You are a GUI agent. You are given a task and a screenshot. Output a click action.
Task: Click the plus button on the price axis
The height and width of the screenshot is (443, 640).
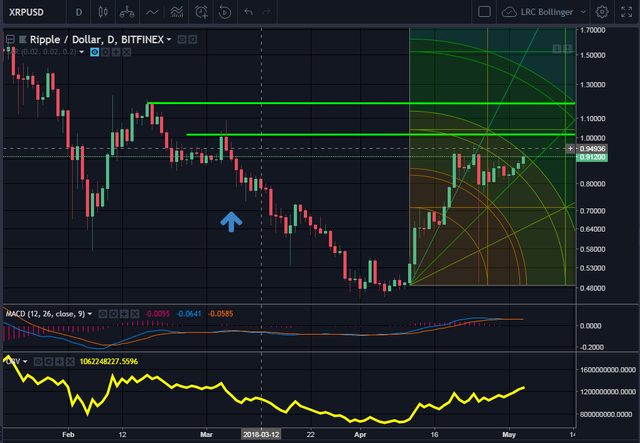point(571,149)
